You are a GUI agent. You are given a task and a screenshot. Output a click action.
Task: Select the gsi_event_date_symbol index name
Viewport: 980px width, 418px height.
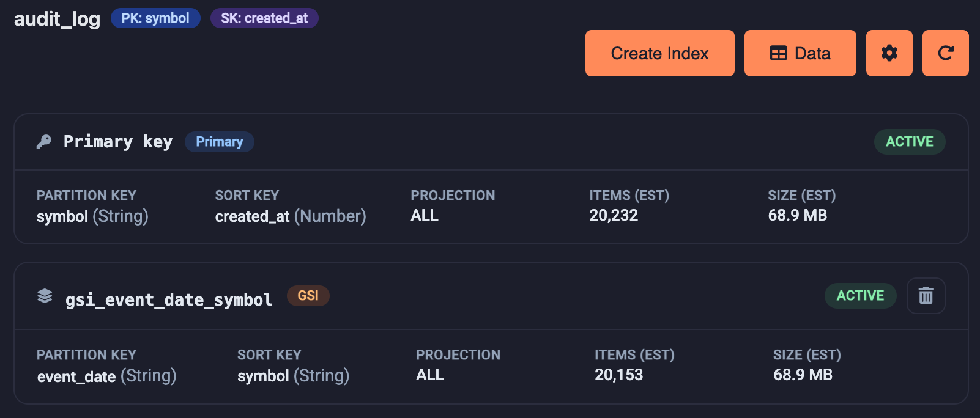(x=169, y=299)
